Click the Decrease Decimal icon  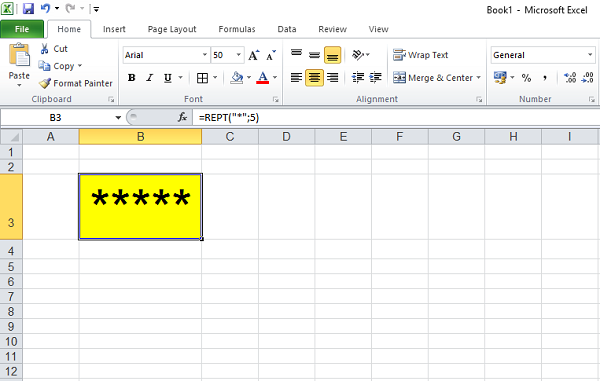click(x=587, y=78)
